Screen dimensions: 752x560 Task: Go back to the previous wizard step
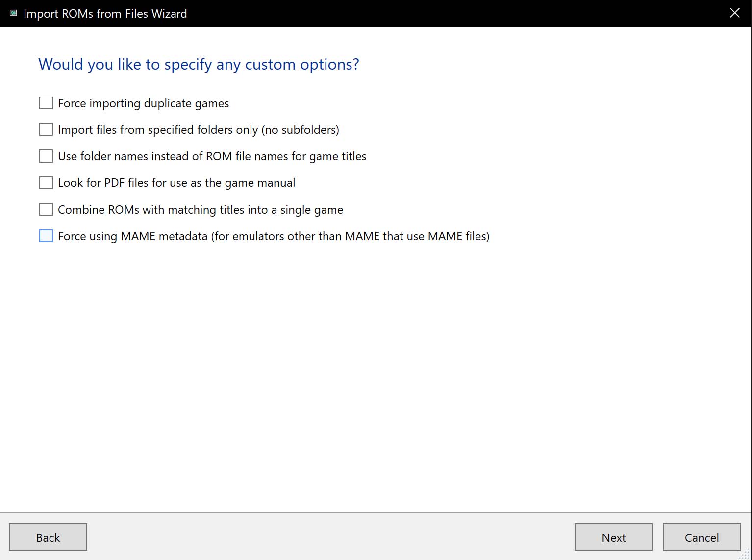click(x=48, y=537)
